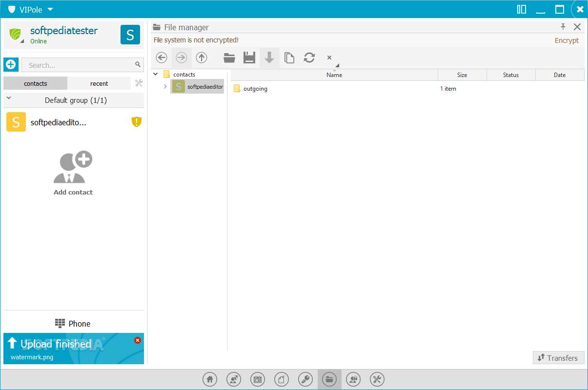Open the Home section in bottom bar
Screen dimensions: 588x390
(x=210, y=379)
